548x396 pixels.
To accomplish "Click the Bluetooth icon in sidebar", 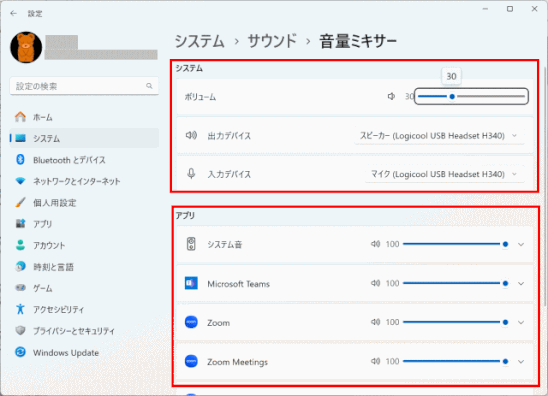I will 20,160.
